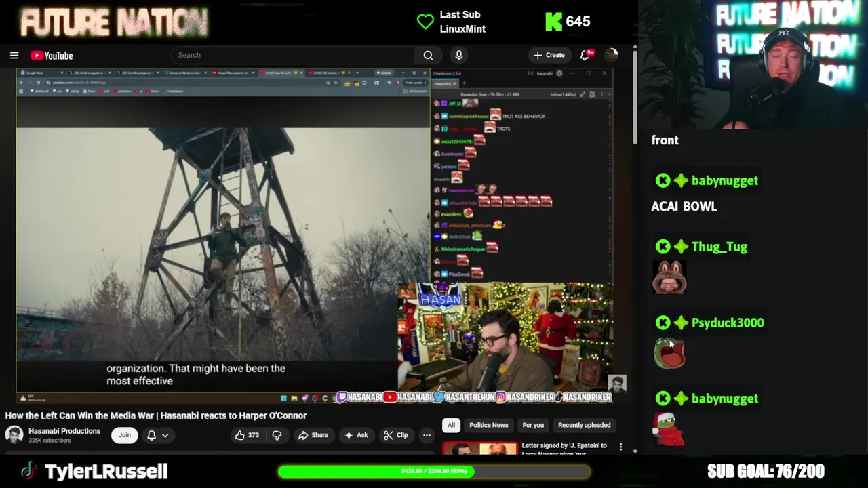Go to the YouTube home logo
Viewport: 868px width, 488px height.
[x=52, y=56]
